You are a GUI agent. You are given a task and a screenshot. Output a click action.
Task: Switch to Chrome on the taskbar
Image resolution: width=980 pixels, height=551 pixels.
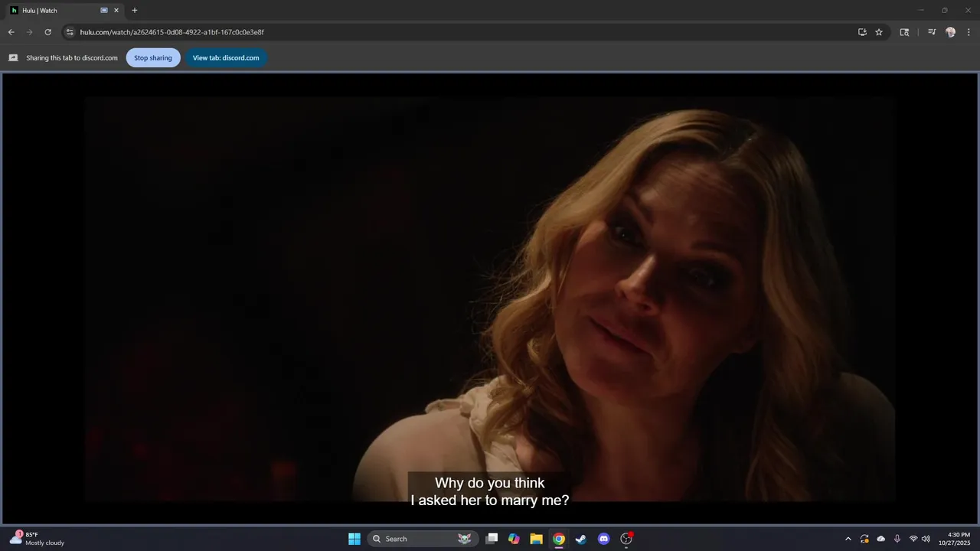559,539
